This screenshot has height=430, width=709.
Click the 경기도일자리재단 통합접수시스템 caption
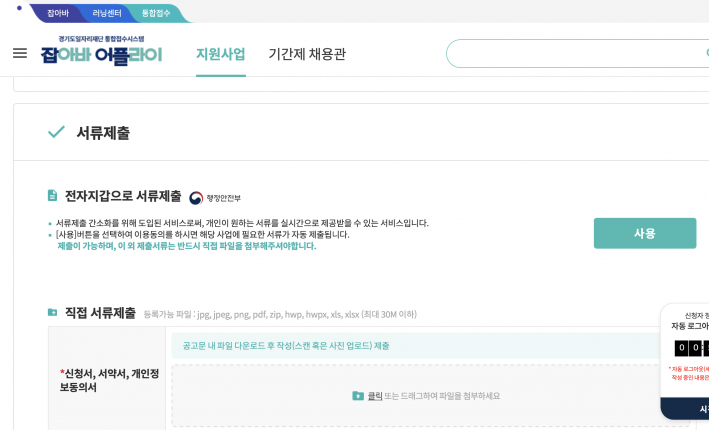tap(101, 39)
